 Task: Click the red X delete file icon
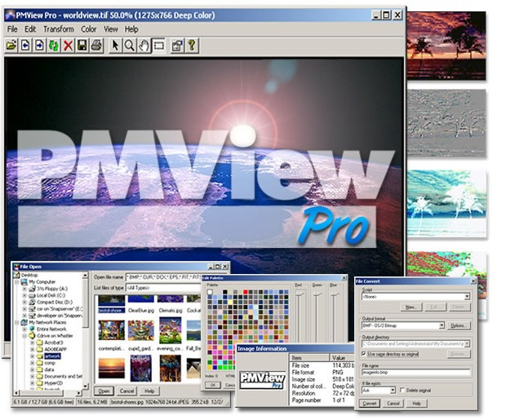click(x=68, y=46)
